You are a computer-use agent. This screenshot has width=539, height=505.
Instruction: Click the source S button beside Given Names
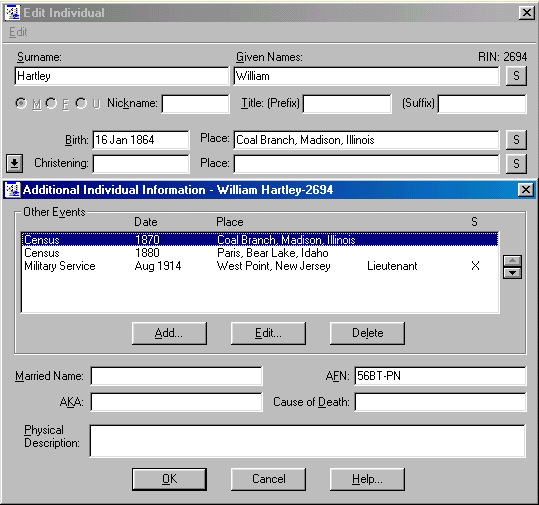point(516,76)
